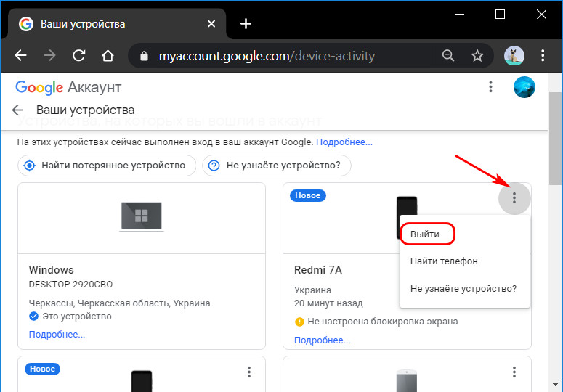Click 'Черкассы, Черкасская область, Украина' text

coord(120,303)
